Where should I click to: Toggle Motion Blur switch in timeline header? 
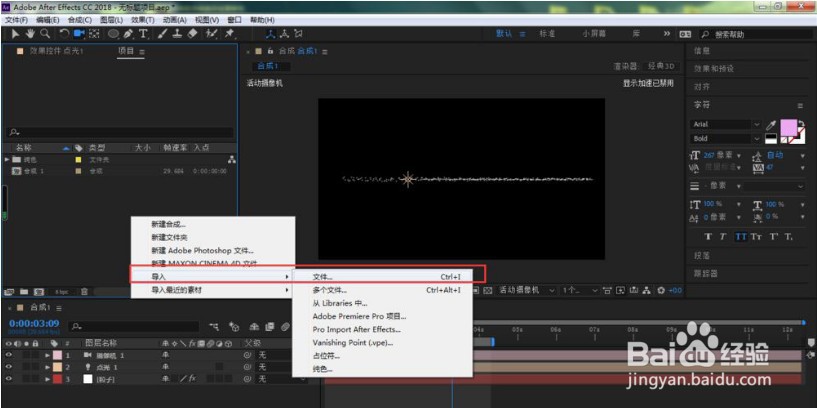coord(284,327)
